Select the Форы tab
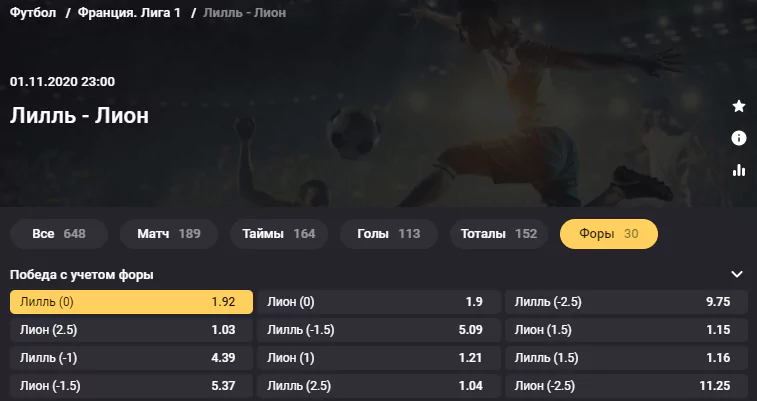 pos(609,234)
